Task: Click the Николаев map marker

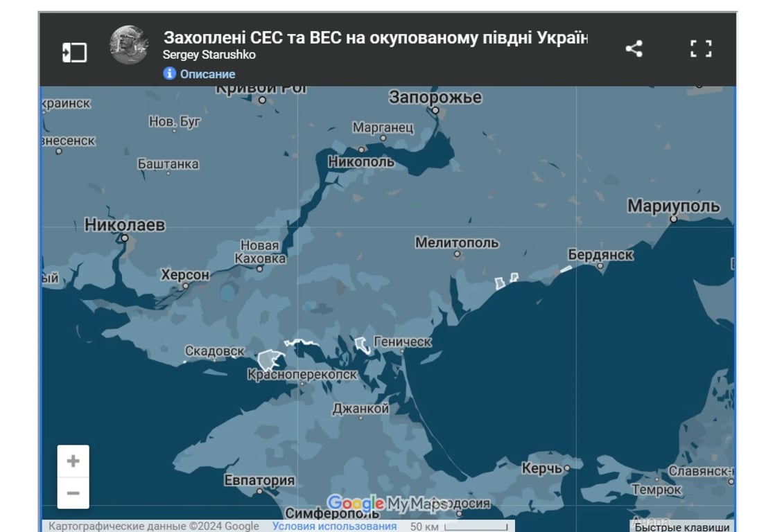Action: pos(125,237)
